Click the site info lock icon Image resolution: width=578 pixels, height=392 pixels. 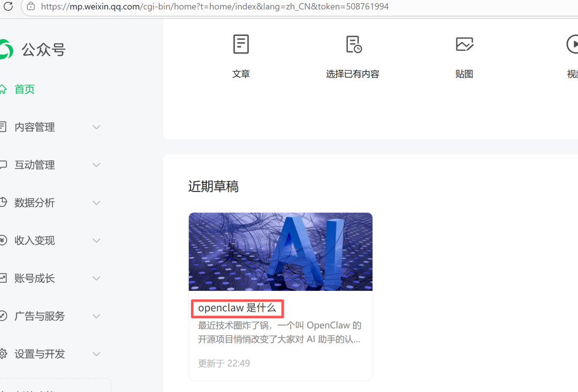pos(31,6)
